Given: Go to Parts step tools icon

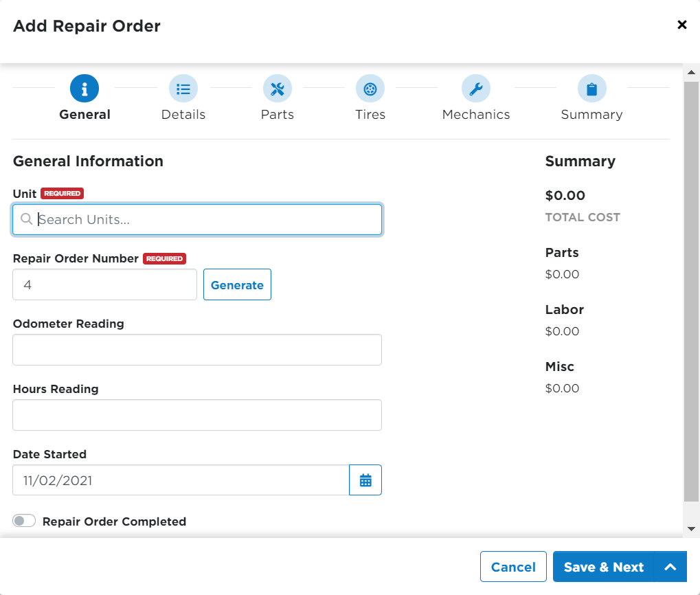Looking at the screenshot, I should tap(278, 89).
